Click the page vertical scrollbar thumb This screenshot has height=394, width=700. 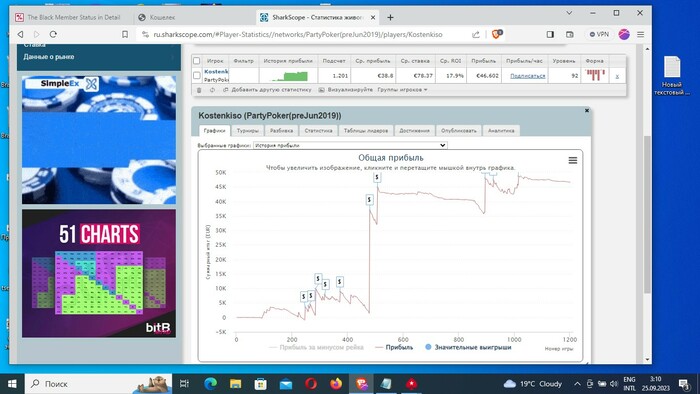[x=647, y=214]
